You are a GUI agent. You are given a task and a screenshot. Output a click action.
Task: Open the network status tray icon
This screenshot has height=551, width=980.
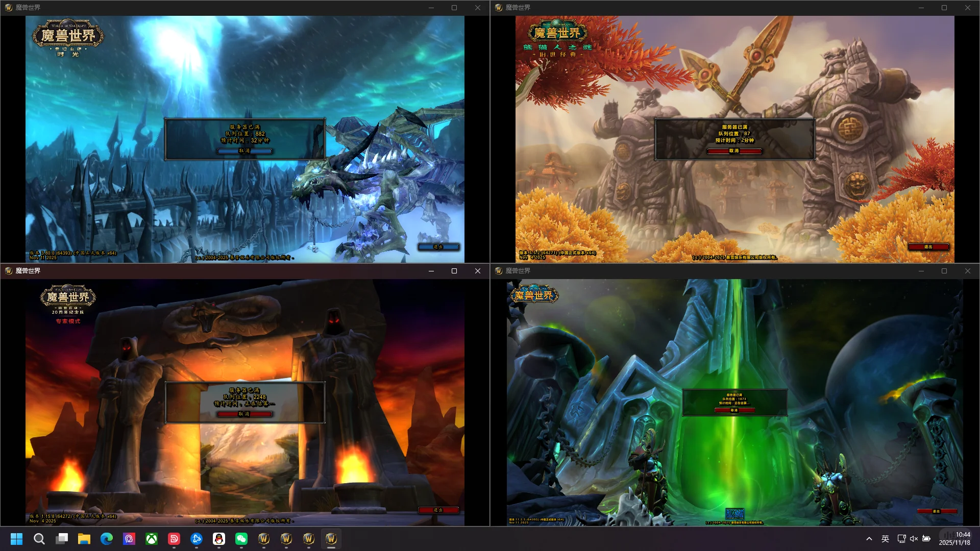(901, 539)
